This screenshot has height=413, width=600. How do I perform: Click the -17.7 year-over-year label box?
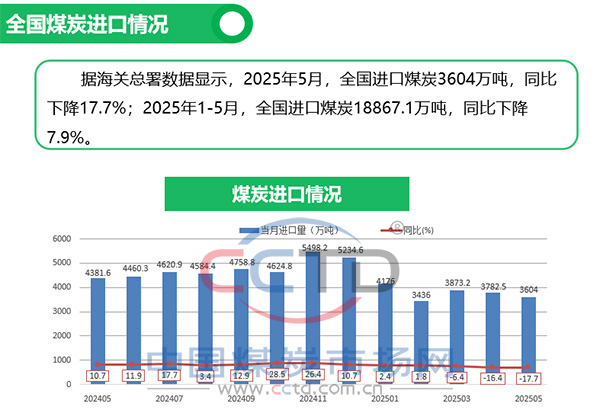point(528,378)
